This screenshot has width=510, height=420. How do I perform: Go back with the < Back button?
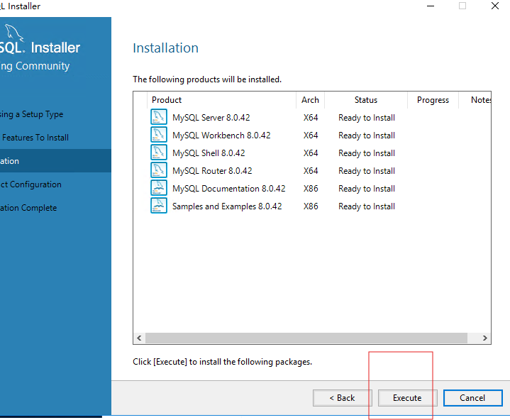(342, 398)
